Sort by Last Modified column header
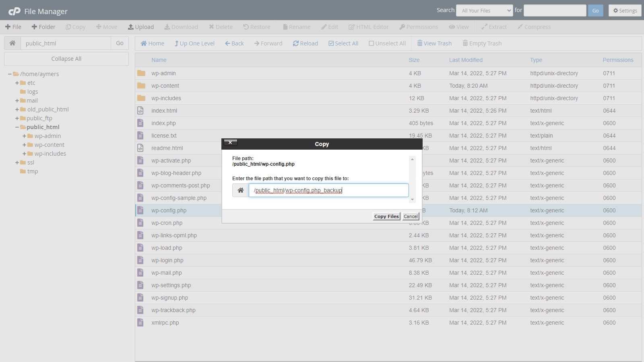Viewport: 644px width, 362px height. 466,60
